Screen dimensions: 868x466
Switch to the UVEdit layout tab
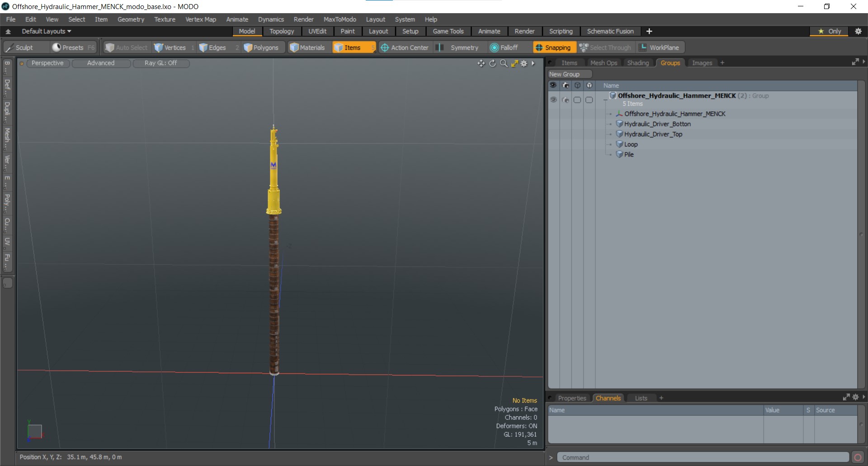[317, 31]
